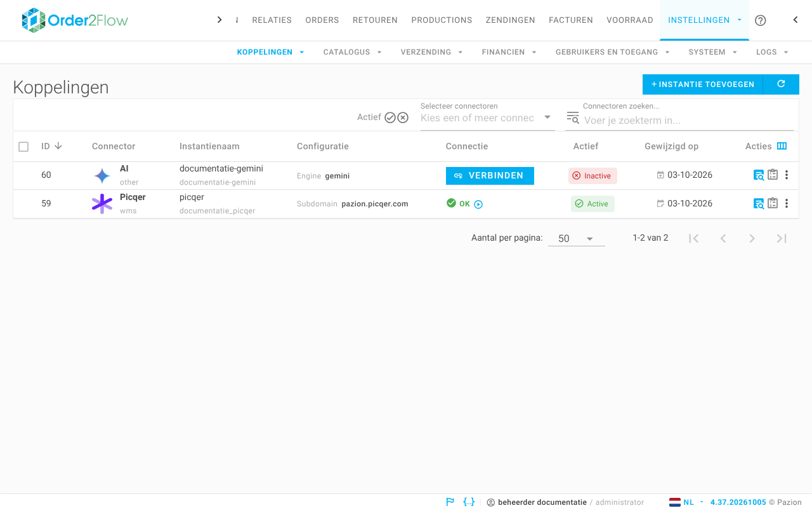Expand the Instellingen menu

click(704, 20)
